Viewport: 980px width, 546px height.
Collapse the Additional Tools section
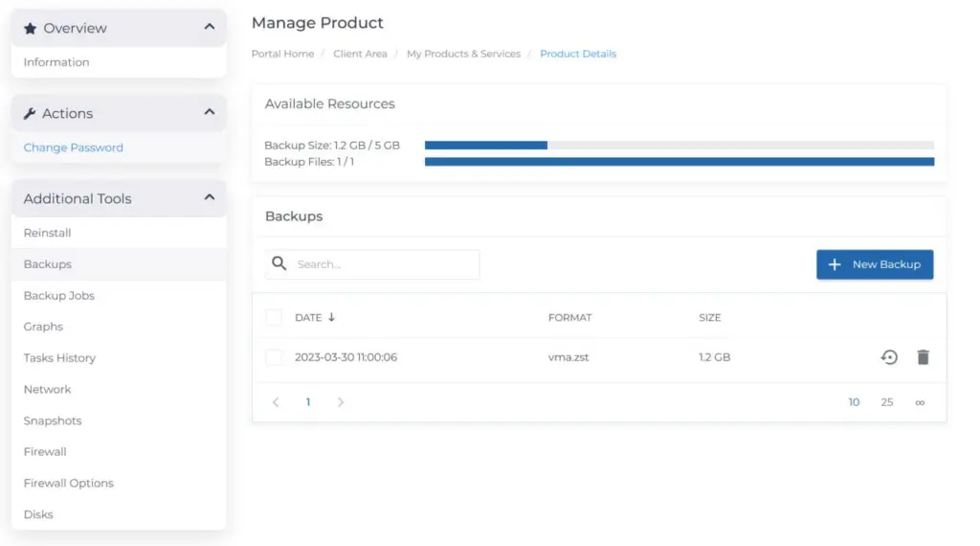(210, 198)
